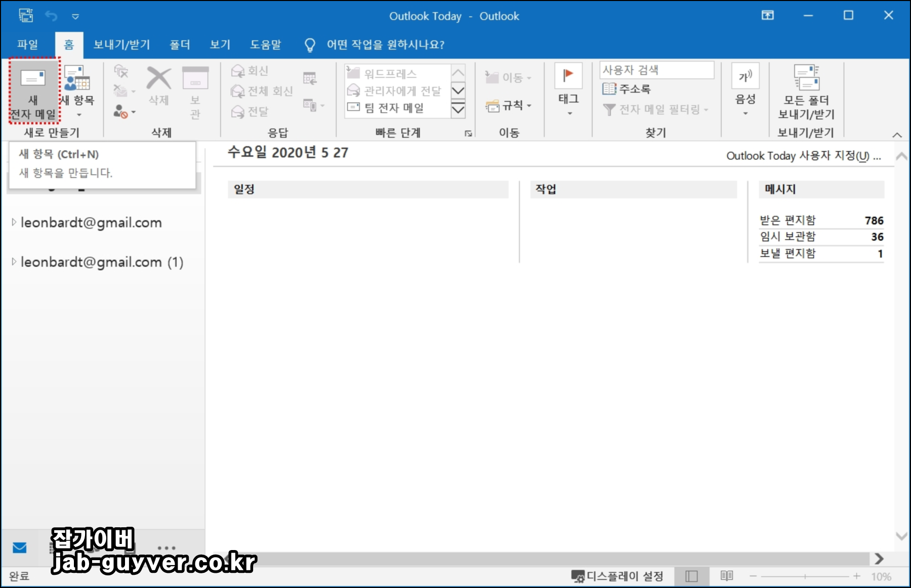911x588 pixels.
Task: Select the 홈 ribbon tab
Action: pyautogui.click(x=69, y=45)
